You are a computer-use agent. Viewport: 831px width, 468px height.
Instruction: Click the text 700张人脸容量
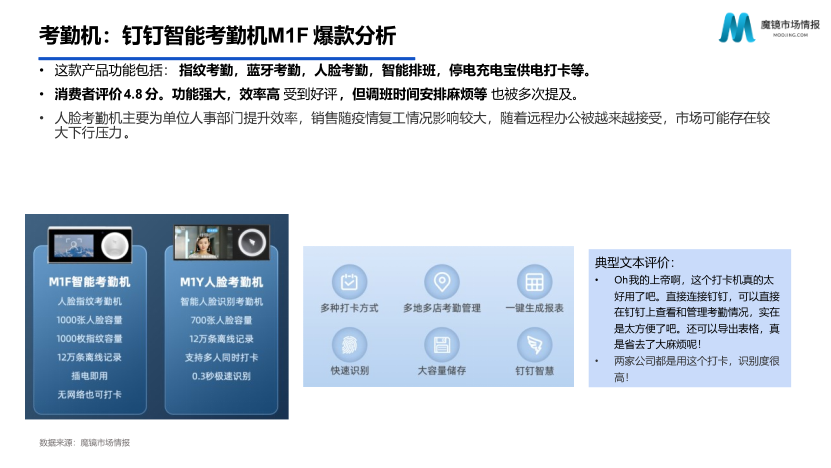coord(222,320)
